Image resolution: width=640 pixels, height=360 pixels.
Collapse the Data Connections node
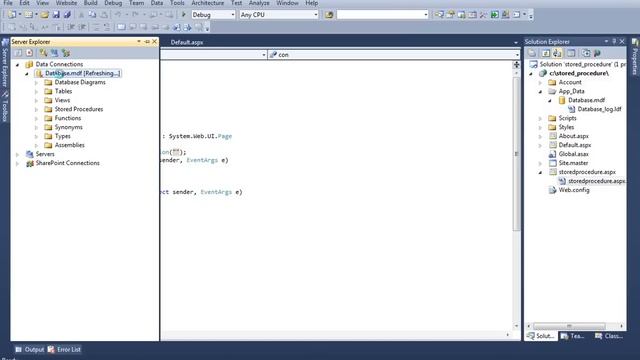click(18, 64)
